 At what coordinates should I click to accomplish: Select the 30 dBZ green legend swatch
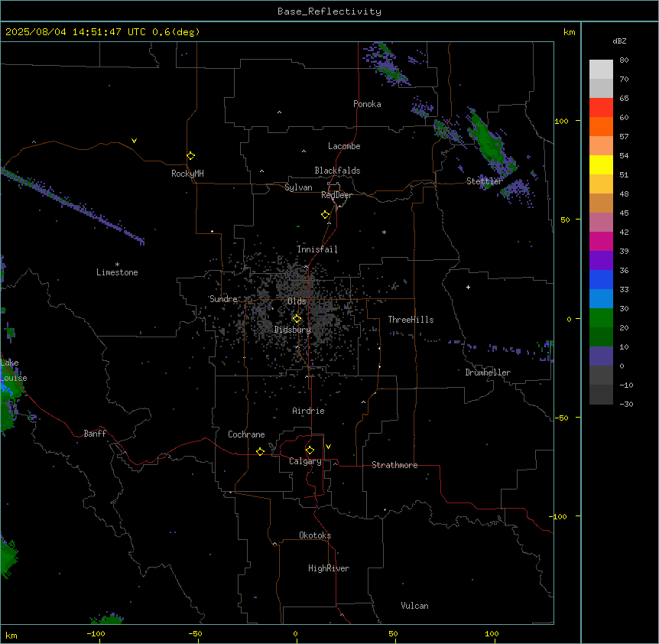(601, 318)
